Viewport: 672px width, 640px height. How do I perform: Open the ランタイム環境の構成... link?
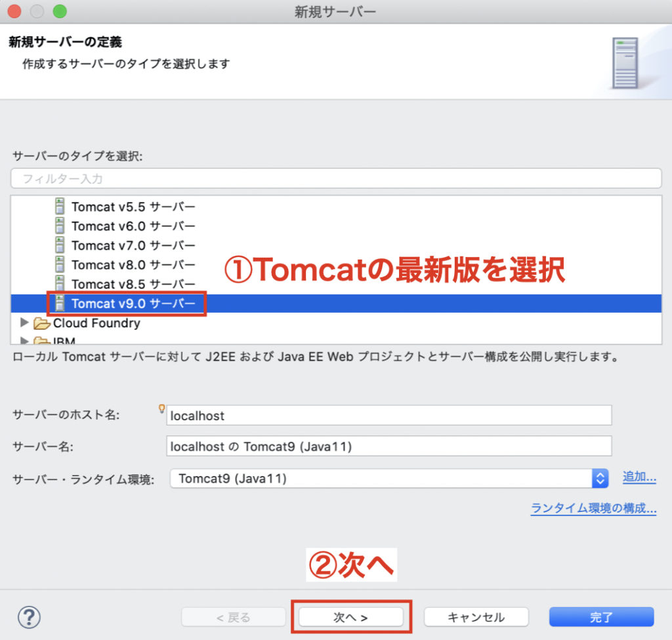593,508
